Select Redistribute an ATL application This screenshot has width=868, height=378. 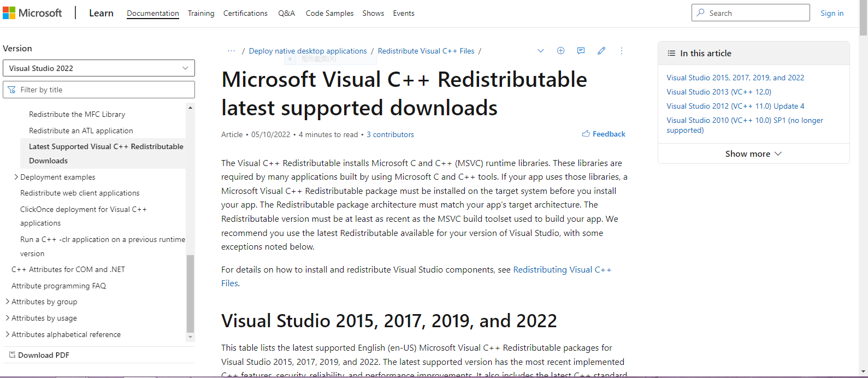(x=81, y=131)
